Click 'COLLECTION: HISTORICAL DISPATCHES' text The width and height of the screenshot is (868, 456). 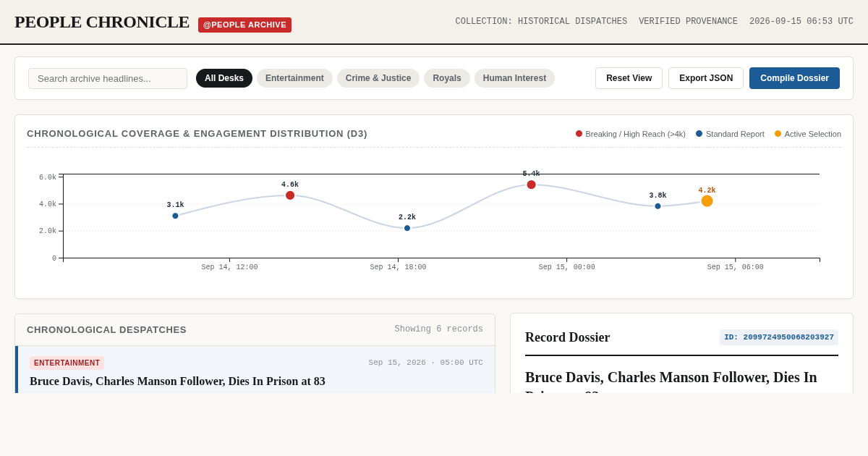(541, 22)
